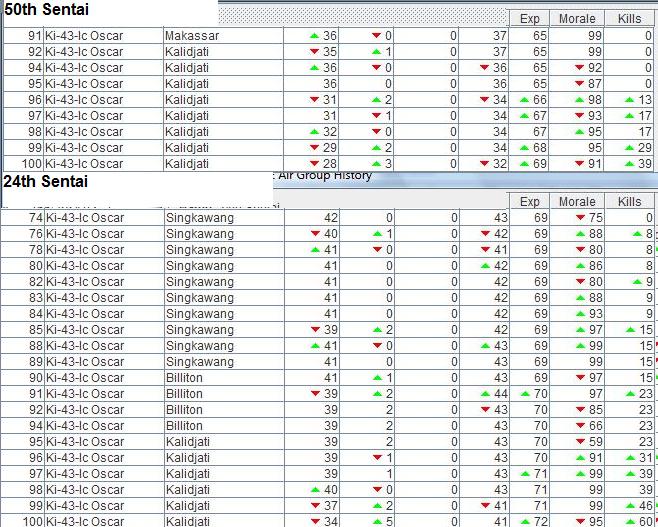Click morale value 80 in 24th Sentai row 78

coord(595,250)
